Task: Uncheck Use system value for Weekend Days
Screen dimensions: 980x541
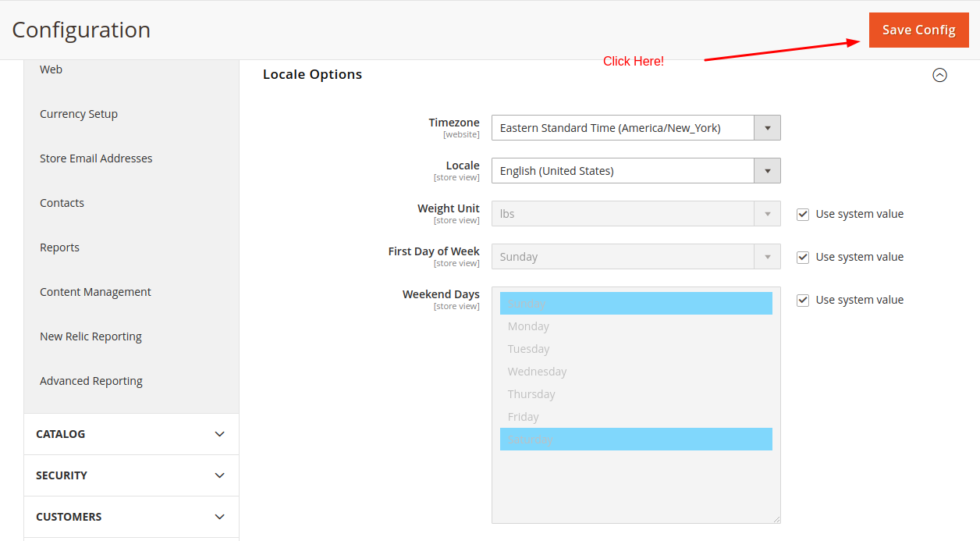Action: (x=803, y=300)
